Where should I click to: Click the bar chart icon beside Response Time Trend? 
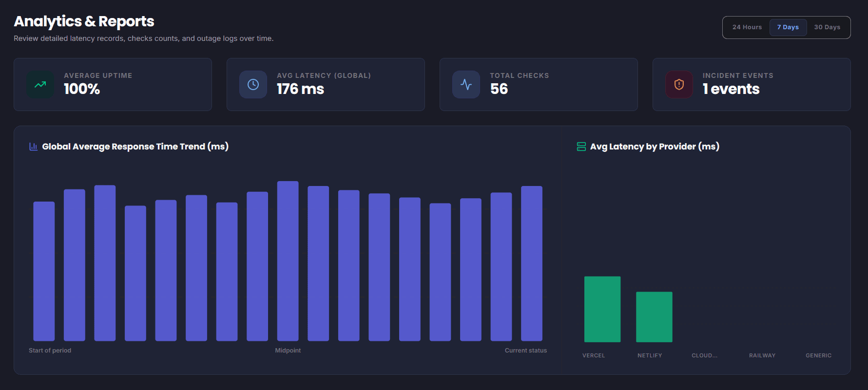tap(33, 147)
